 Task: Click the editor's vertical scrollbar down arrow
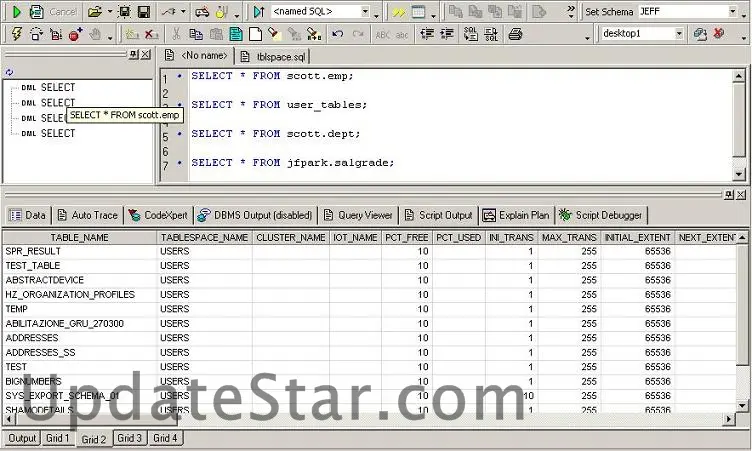point(739,174)
